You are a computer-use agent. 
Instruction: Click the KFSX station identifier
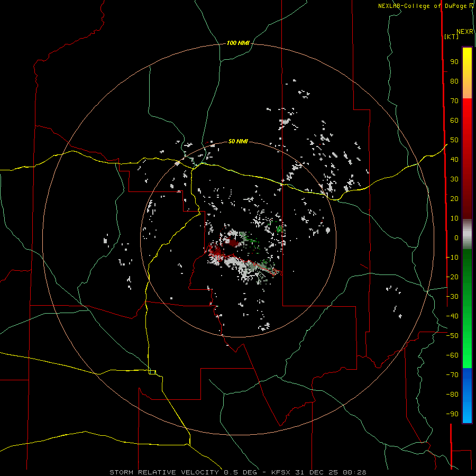click(x=281, y=472)
